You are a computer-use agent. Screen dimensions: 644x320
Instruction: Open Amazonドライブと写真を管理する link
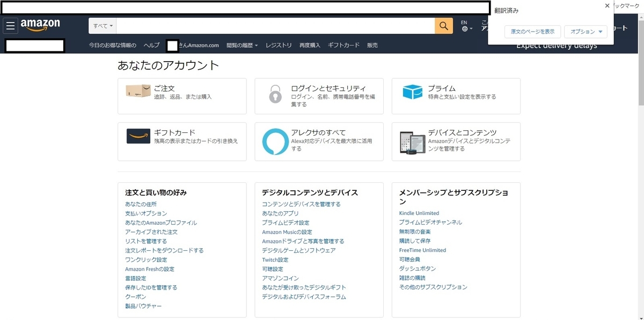pos(303,241)
